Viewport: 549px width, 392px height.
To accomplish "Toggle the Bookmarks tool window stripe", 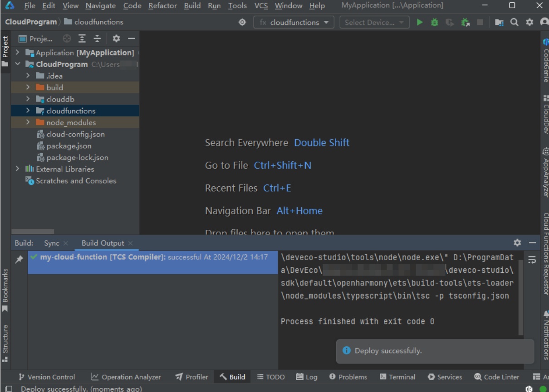I will click(5, 290).
